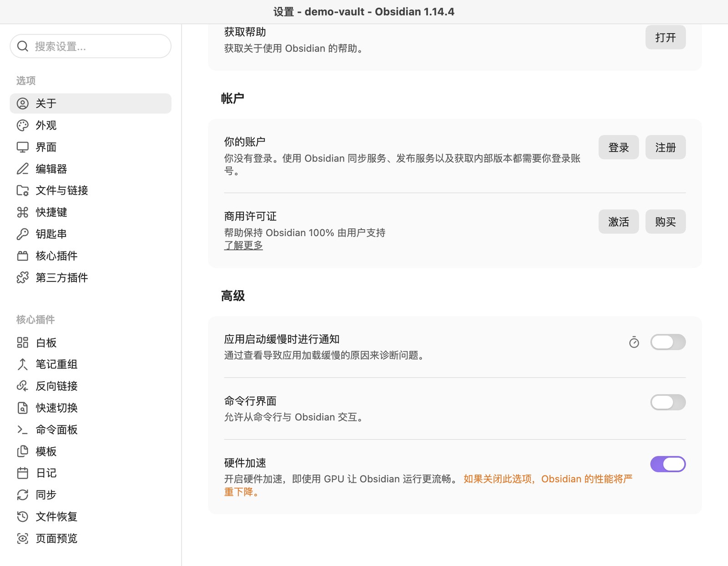Click the 高级 section heading
The height and width of the screenshot is (566, 728).
pos(233,296)
